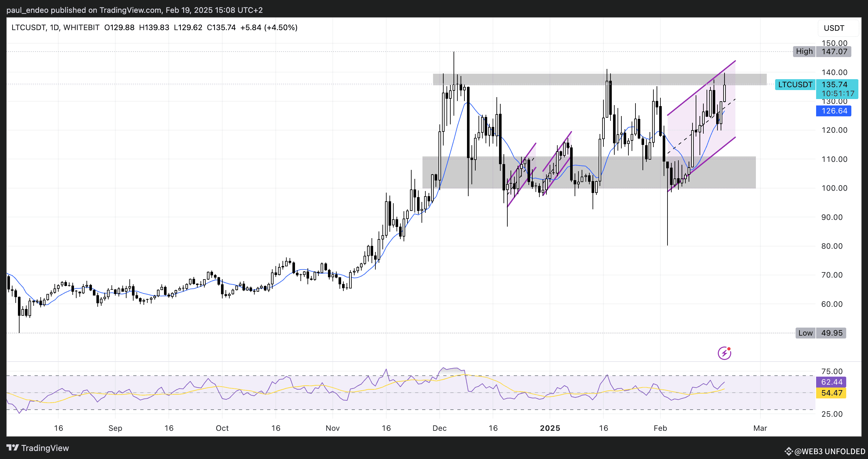The width and height of the screenshot is (868, 459).
Task: Select the high value H139.83
Action: (x=154, y=27)
